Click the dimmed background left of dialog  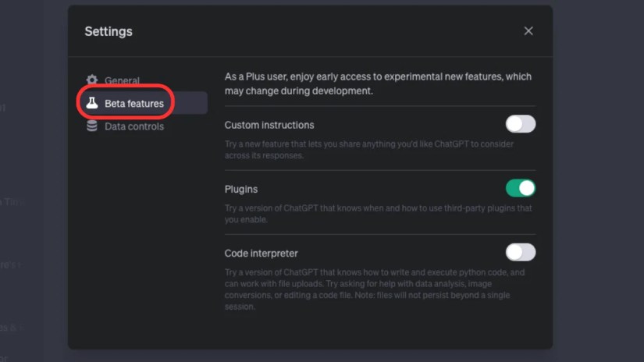coord(34,180)
